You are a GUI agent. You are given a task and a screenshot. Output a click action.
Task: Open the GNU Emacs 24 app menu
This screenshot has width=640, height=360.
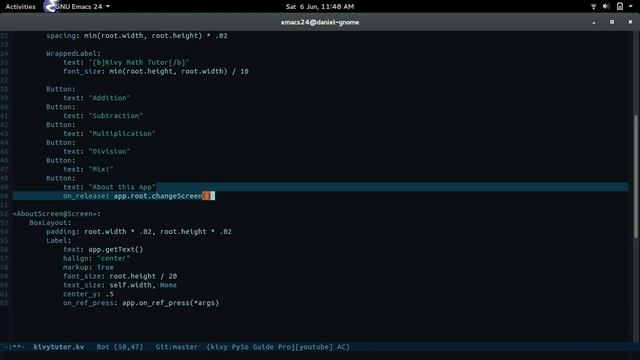(x=82, y=7)
